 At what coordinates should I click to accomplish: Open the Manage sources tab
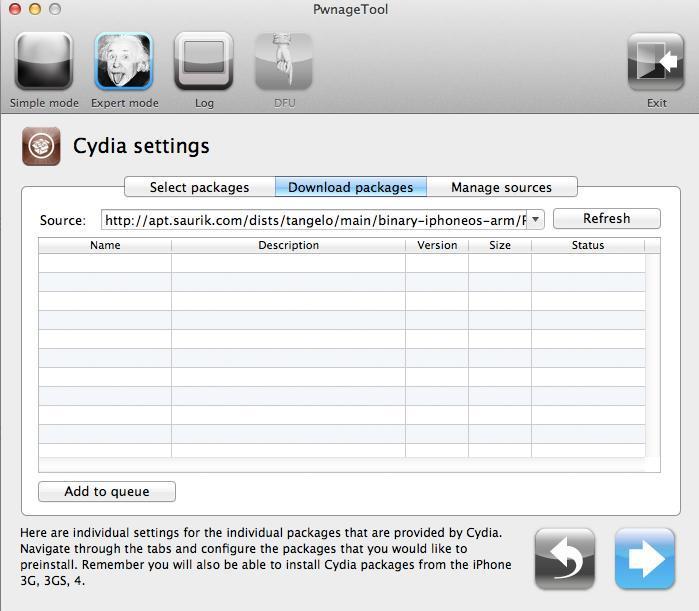point(501,187)
